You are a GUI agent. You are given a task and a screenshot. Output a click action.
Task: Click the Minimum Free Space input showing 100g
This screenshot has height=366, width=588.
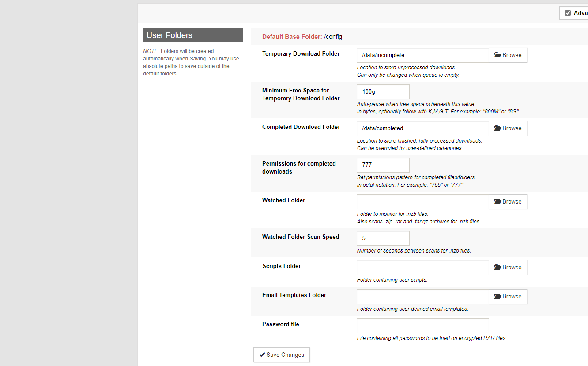(x=383, y=92)
